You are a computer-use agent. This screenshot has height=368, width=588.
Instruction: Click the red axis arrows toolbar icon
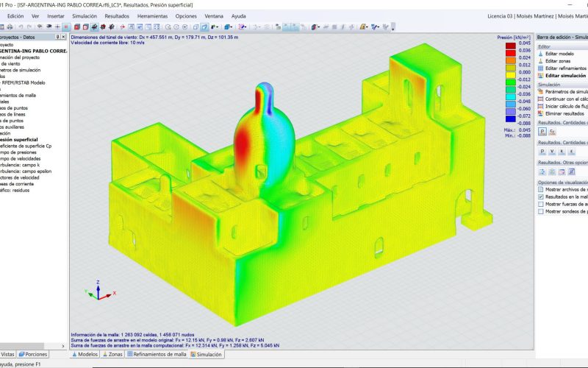pyautogui.click(x=122, y=27)
